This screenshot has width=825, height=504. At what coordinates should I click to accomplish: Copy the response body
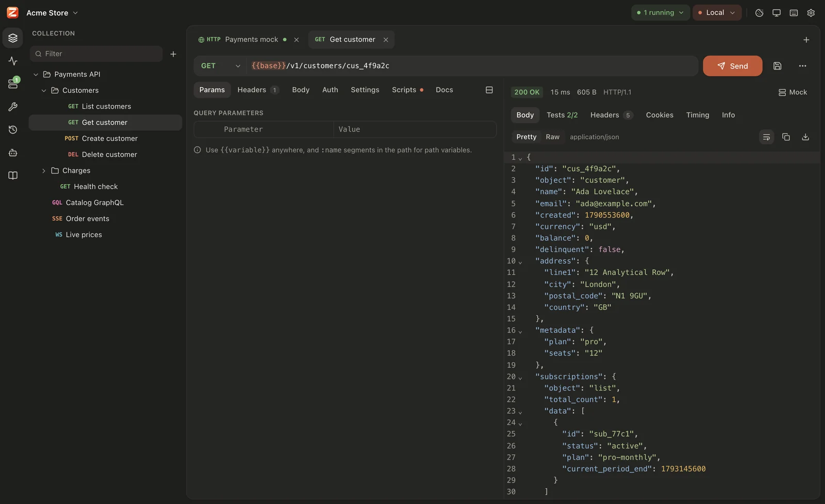pyautogui.click(x=786, y=137)
